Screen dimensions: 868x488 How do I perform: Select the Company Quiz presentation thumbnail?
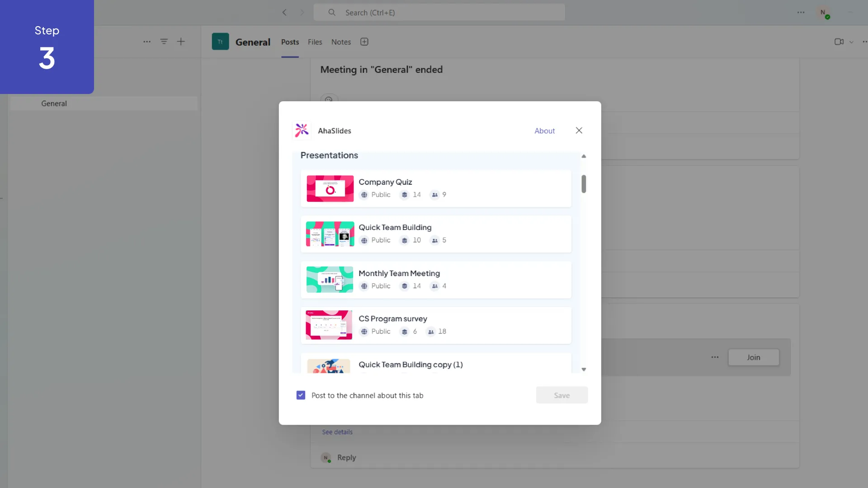click(x=330, y=189)
